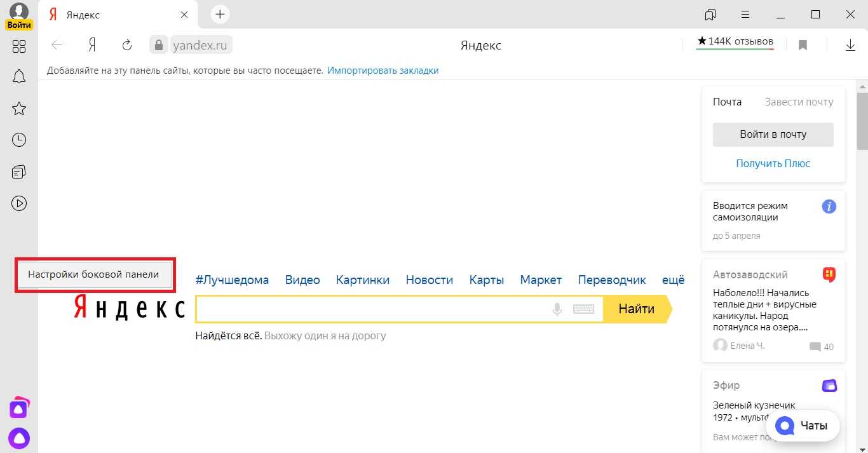Click Завести почту link
Image resolution: width=868 pixels, height=453 pixels.
799,102
